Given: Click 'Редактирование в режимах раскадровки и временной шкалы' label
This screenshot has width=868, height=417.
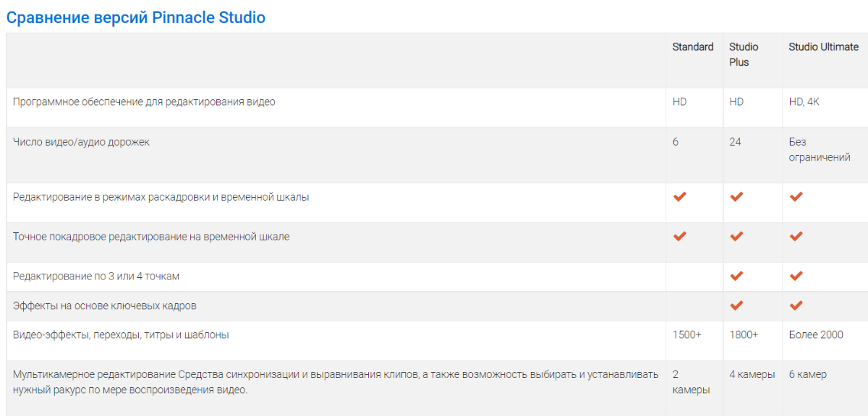Looking at the screenshot, I should click(x=161, y=197).
